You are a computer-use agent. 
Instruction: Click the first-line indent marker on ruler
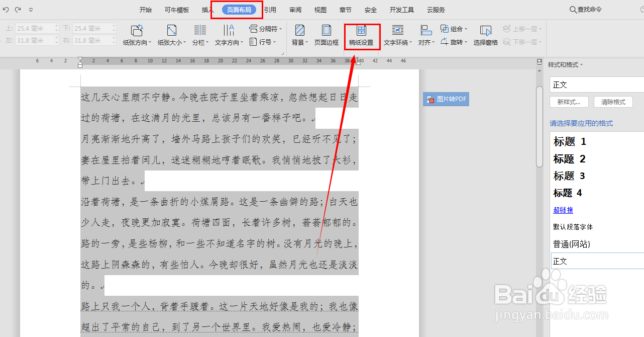tap(80, 59)
